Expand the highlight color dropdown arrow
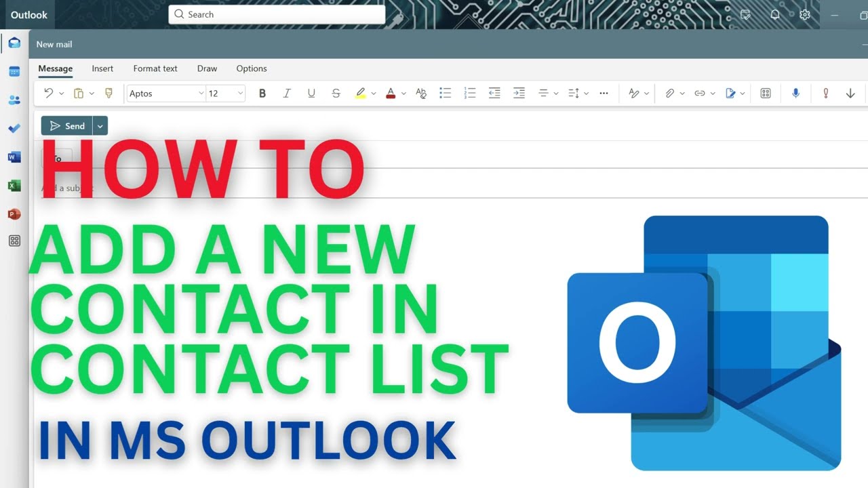 tap(374, 94)
